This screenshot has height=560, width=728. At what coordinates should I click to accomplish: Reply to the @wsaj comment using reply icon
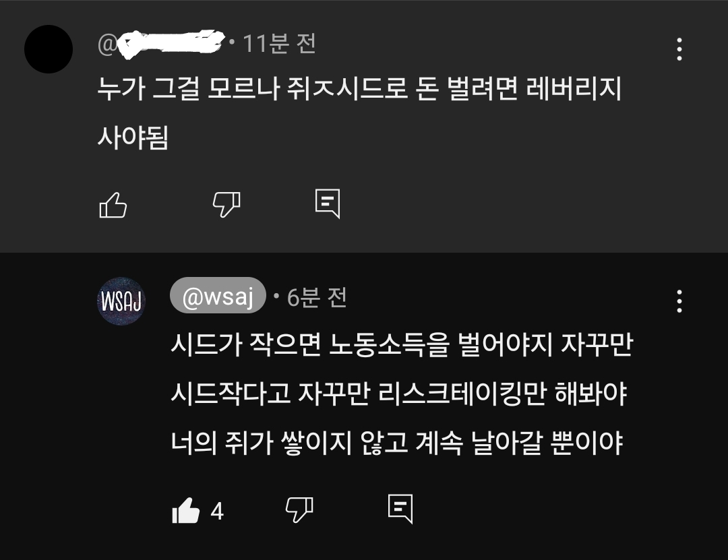click(x=400, y=509)
